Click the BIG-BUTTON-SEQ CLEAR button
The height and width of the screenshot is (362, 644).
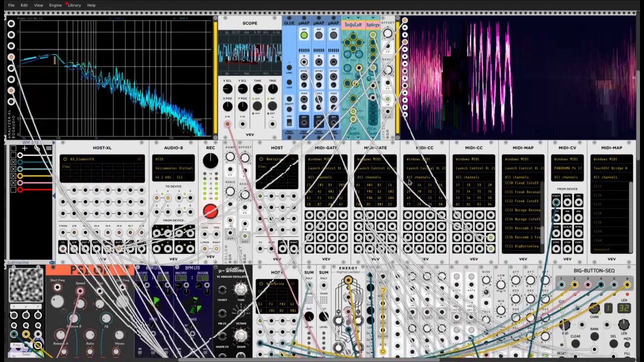575,343
